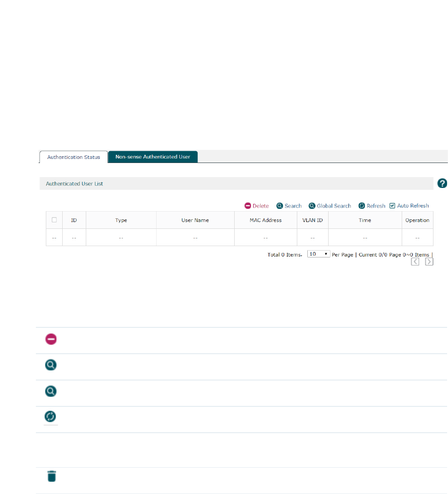Click the Delete button above the table
This screenshot has height=494, width=448.
(x=256, y=206)
